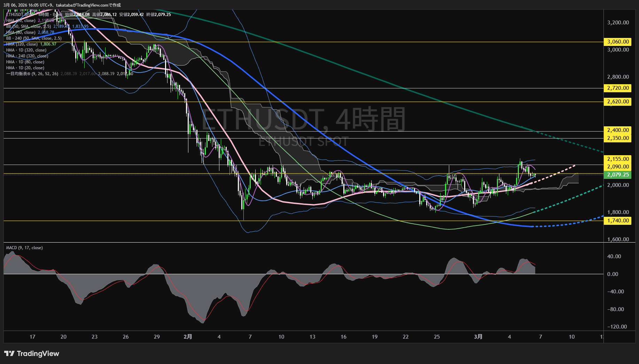Click the HMA · 1D (320, close) legend
The width and height of the screenshot is (639, 364).
click(26, 50)
